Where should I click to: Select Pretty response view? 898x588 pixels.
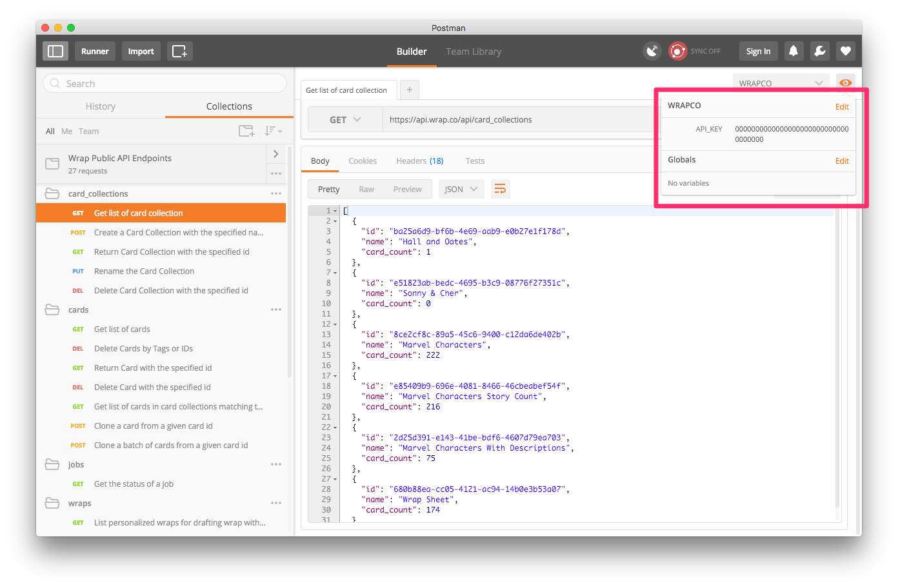(329, 189)
